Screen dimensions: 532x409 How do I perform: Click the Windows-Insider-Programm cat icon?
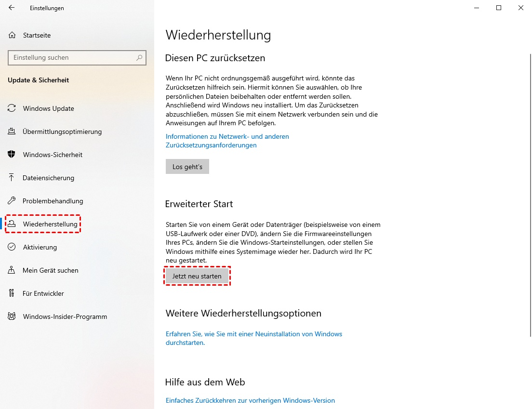click(12, 317)
